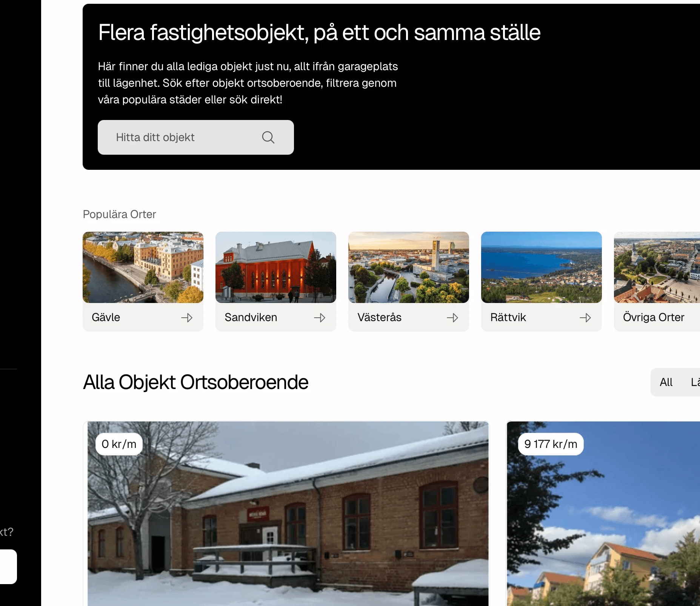Open the Västerås aerial photo
The height and width of the screenshot is (606, 700).
409,267
